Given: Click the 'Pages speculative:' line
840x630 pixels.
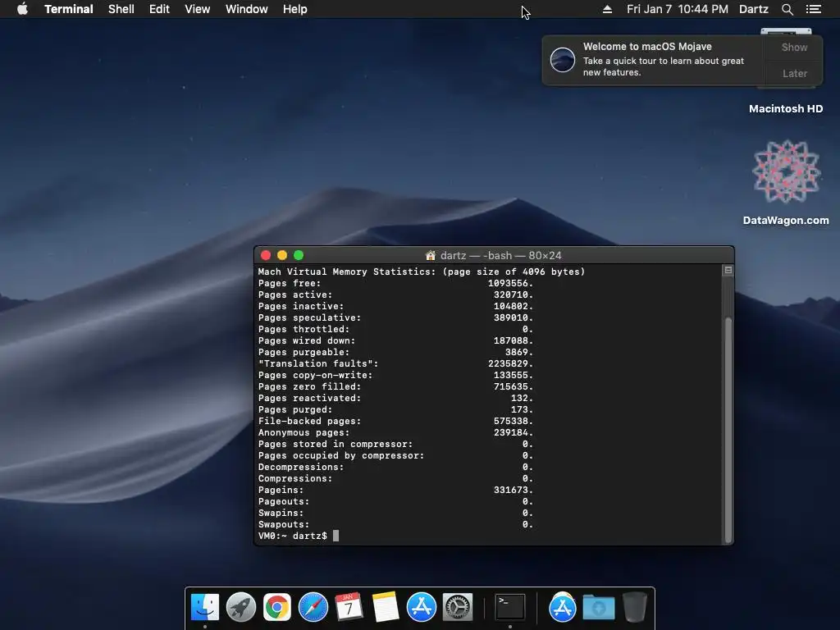Looking at the screenshot, I should click(395, 317).
